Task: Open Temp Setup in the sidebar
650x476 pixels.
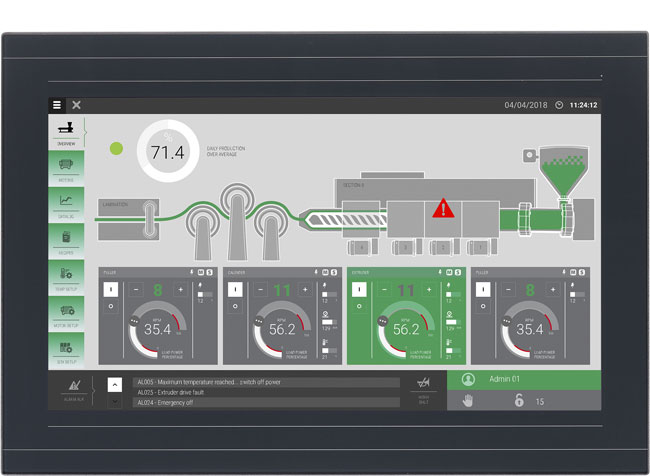Action: (66, 273)
